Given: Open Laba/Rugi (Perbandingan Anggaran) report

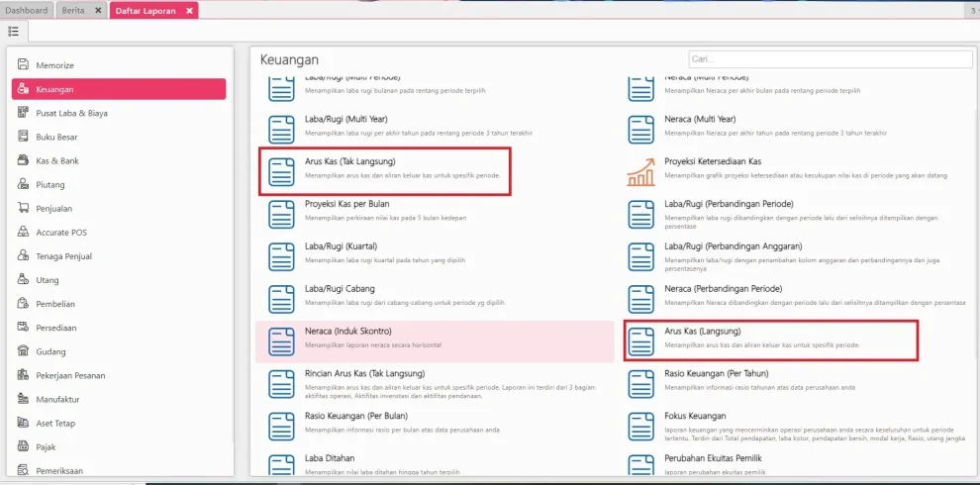Looking at the screenshot, I should 733,245.
